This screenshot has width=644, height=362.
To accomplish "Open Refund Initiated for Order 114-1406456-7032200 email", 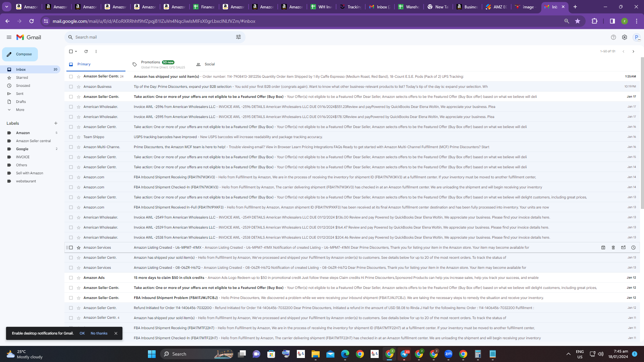I will tap(352, 308).
